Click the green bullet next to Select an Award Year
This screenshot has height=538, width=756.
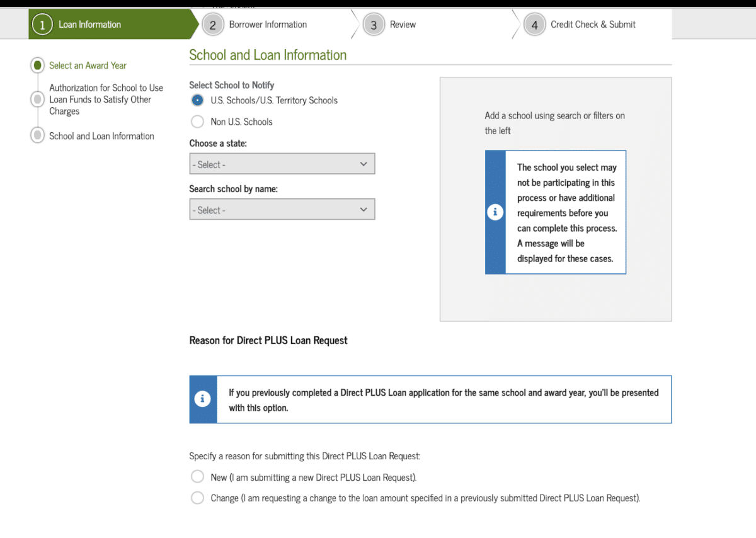(38, 65)
